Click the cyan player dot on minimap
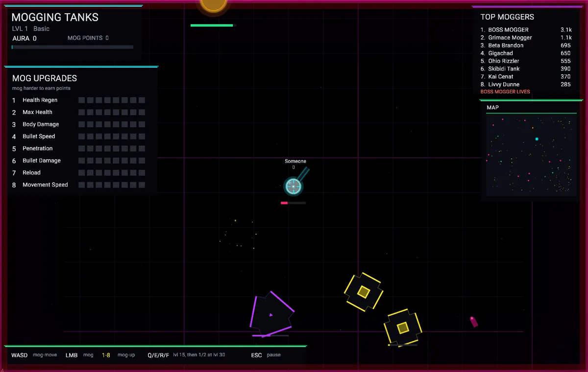 (x=537, y=139)
